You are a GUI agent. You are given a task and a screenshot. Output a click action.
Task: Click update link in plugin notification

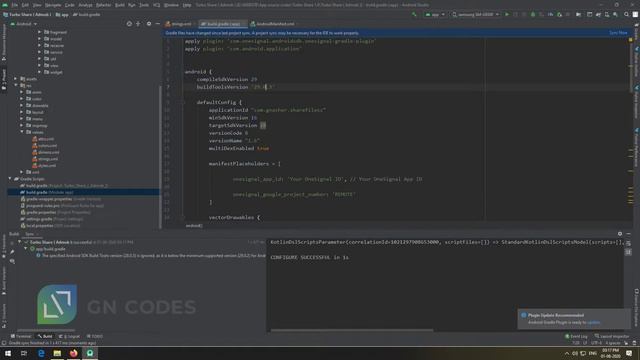click(x=593, y=322)
